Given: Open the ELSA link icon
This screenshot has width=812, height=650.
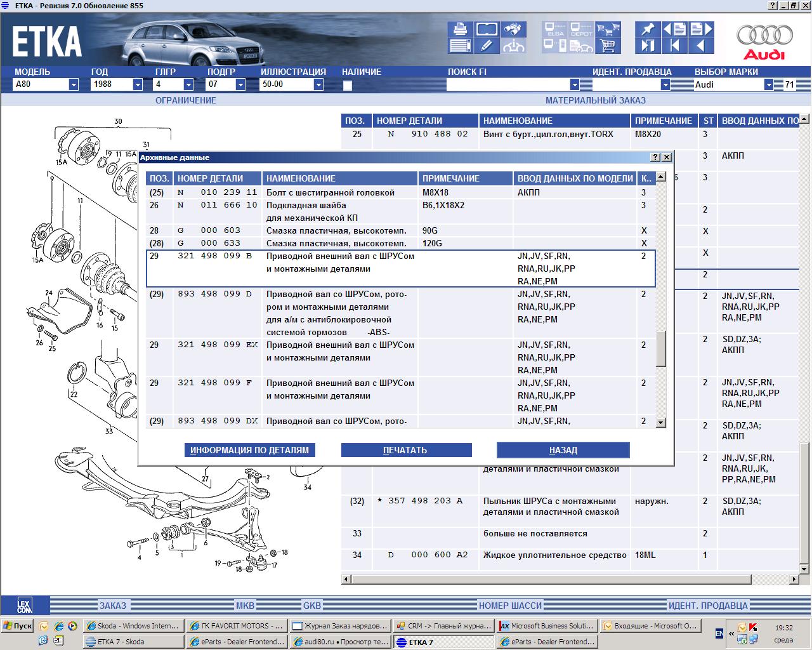Looking at the screenshot, I should tap(554, 29).
